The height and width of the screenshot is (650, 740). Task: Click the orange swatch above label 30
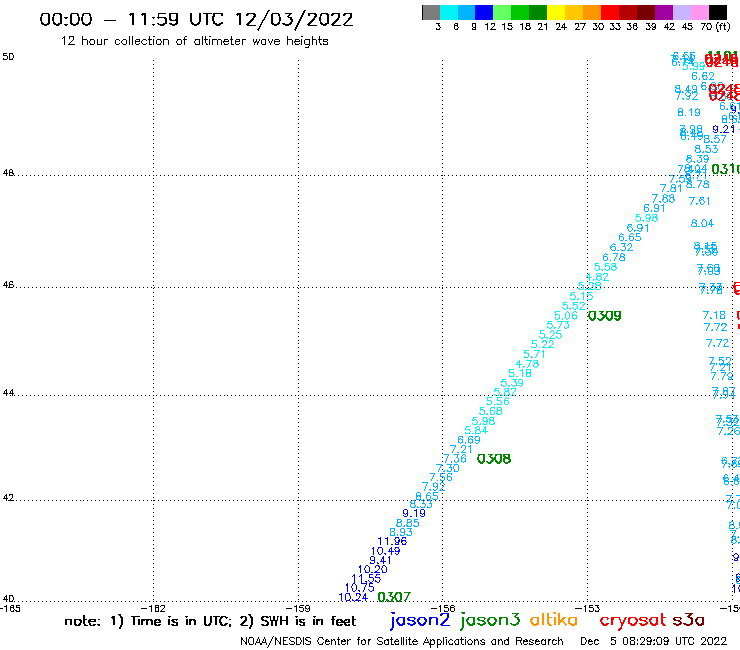[591, 12]
